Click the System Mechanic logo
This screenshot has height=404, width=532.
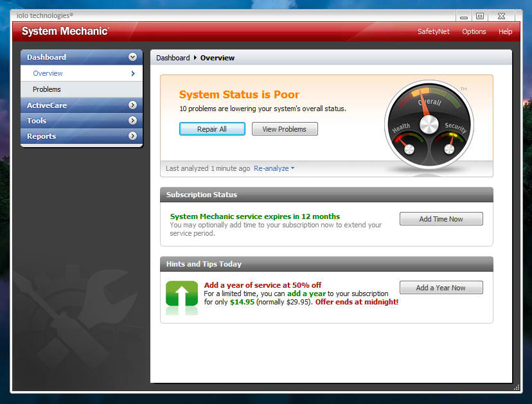[64, 31]
